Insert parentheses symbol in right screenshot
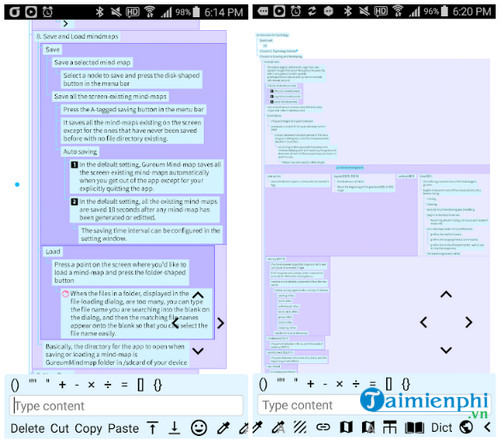 click(263, 384)
